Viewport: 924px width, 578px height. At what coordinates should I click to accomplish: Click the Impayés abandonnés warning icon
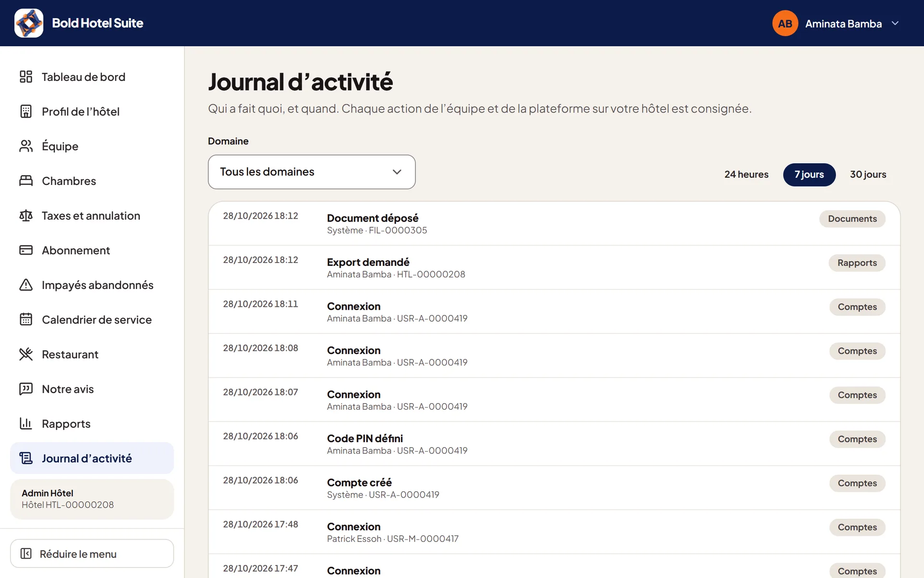coord(26,285)
